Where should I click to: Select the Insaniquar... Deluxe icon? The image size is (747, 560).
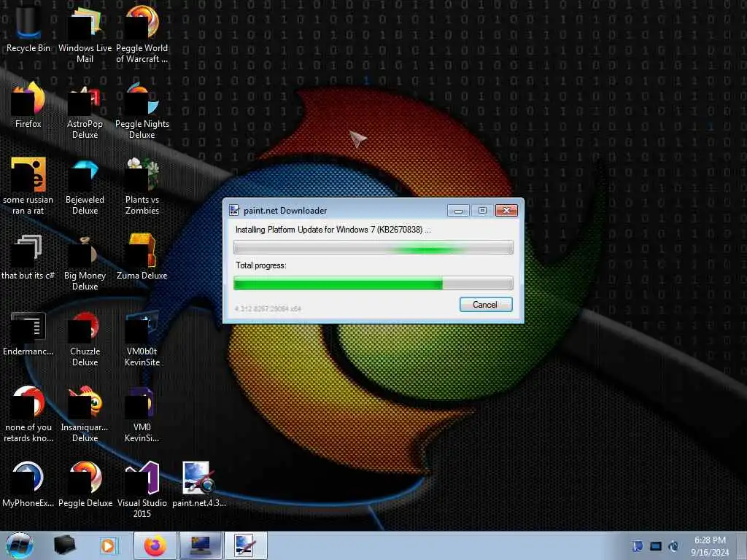pyautogui.click(x=85, y=413)
